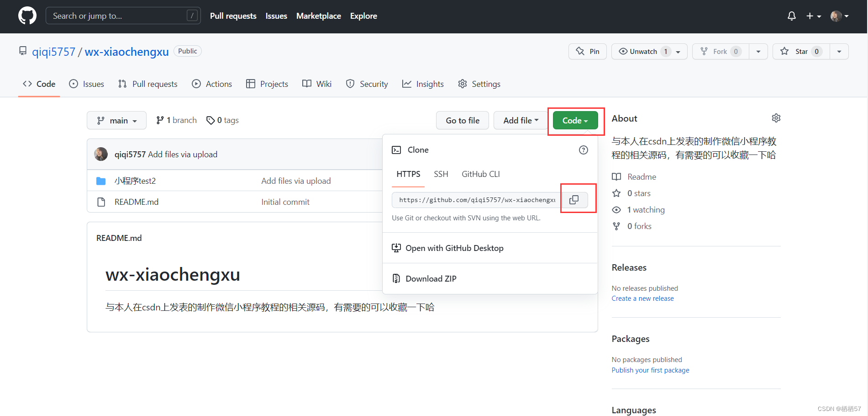This screenshot has width=868, height=416.
Task: Open the GitHub home logo
Action: point(27,16)
